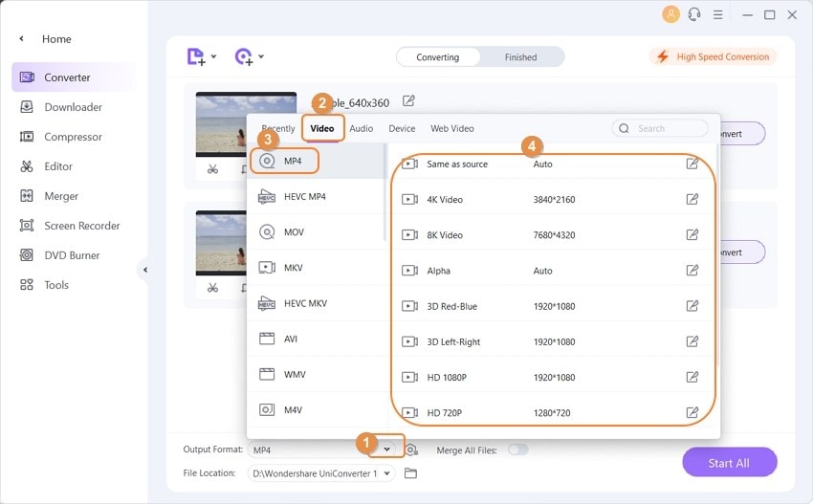Switch to the Audio tab
Screen dimensions: 813x504
[361, 128]
